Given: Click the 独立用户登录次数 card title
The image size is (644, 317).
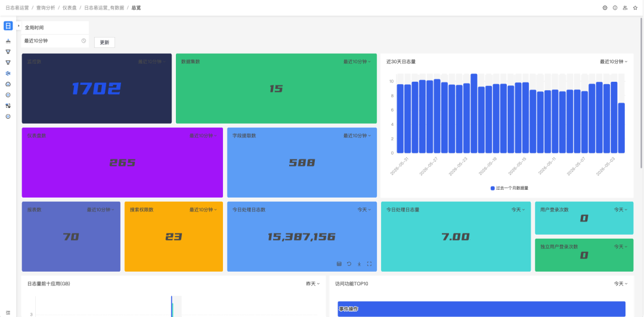Looking at the screenshot, I should coord(559,247).
